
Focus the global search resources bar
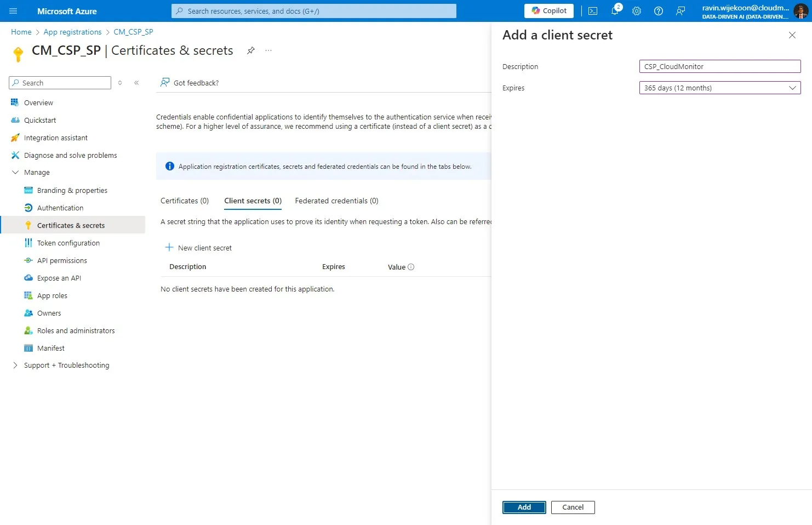[x=313, y=11]
